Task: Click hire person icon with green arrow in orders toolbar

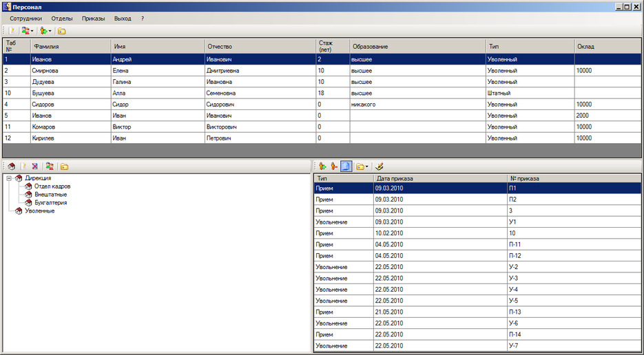Action: 323,166
